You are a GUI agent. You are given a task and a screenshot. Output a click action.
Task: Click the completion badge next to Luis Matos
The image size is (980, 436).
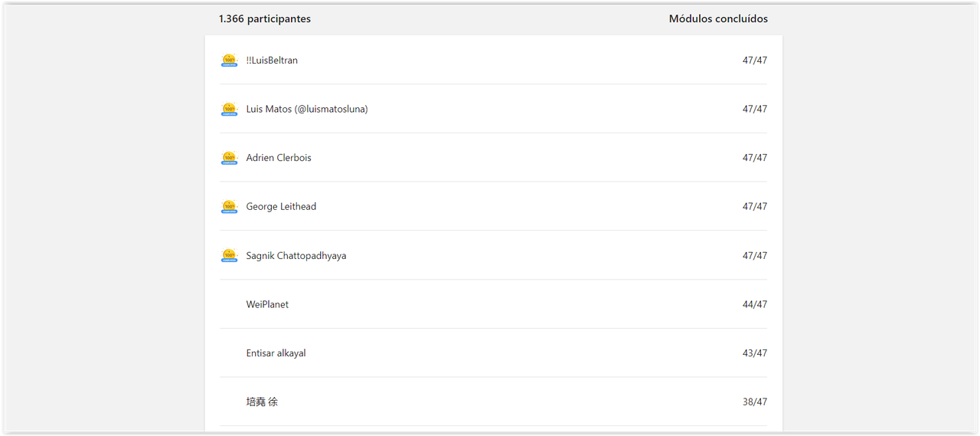229,110
